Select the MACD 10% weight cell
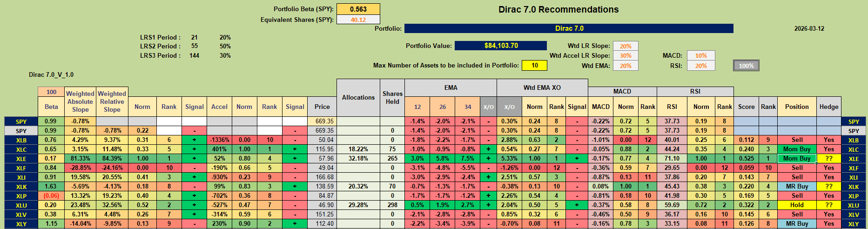This screenshot has width=868, height=229. [x=701, y=55]
